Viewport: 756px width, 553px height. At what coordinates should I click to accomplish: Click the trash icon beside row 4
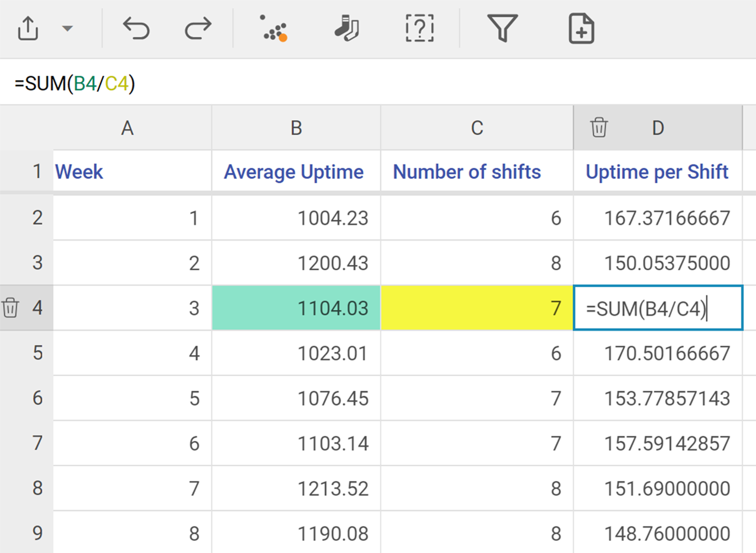(10, 308)
